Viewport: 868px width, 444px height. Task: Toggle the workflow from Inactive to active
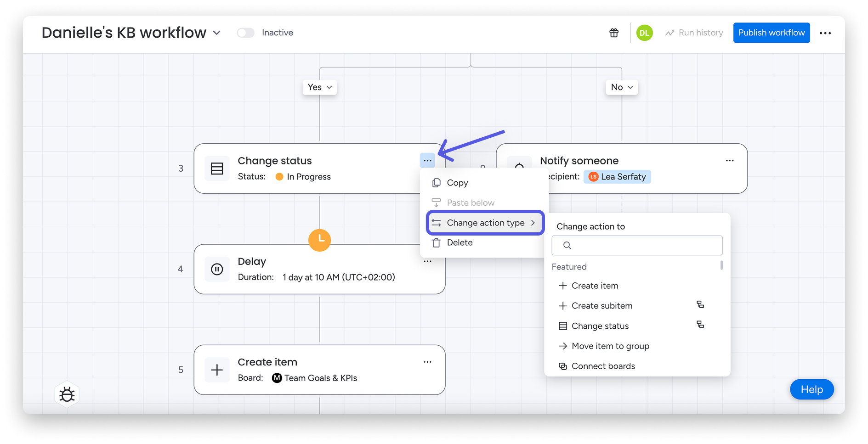(245, 33)
